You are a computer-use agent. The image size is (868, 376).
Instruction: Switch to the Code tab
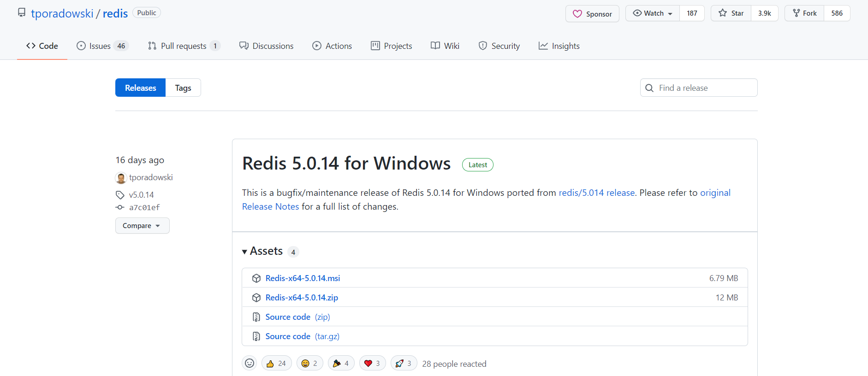point(42,46)
